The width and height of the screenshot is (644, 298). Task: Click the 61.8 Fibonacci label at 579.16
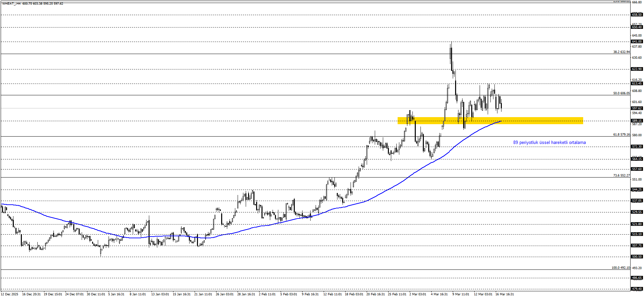pyautogui.click(x=621, y=135)
